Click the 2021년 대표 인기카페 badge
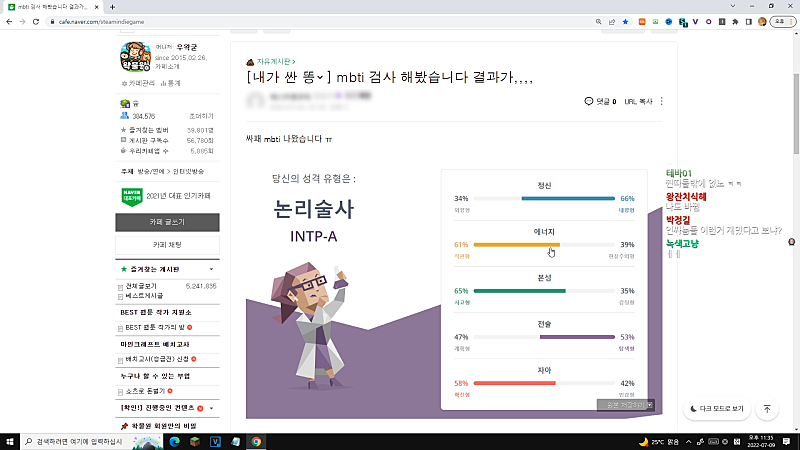Screen dimensions: 800x450 tap(166, 196)
